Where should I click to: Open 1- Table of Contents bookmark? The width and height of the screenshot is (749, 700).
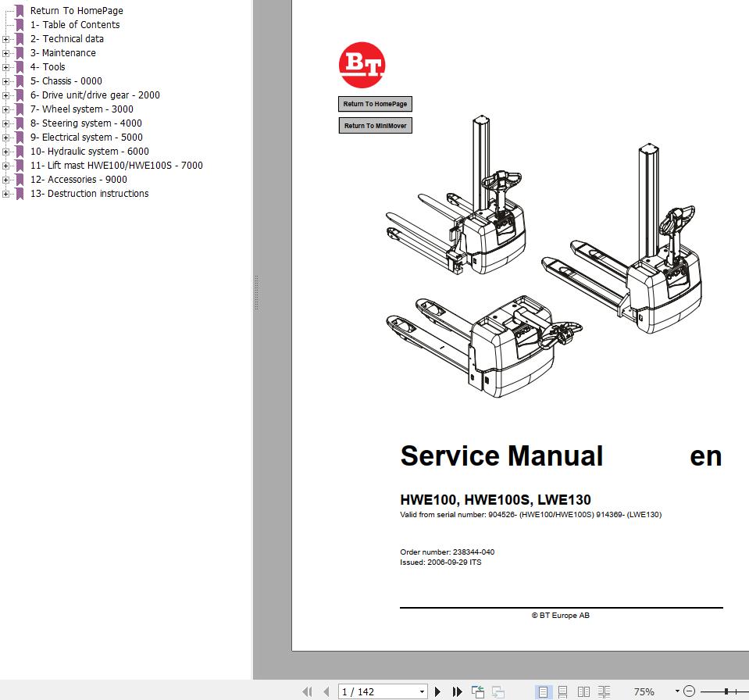click(x=75, y=25)
